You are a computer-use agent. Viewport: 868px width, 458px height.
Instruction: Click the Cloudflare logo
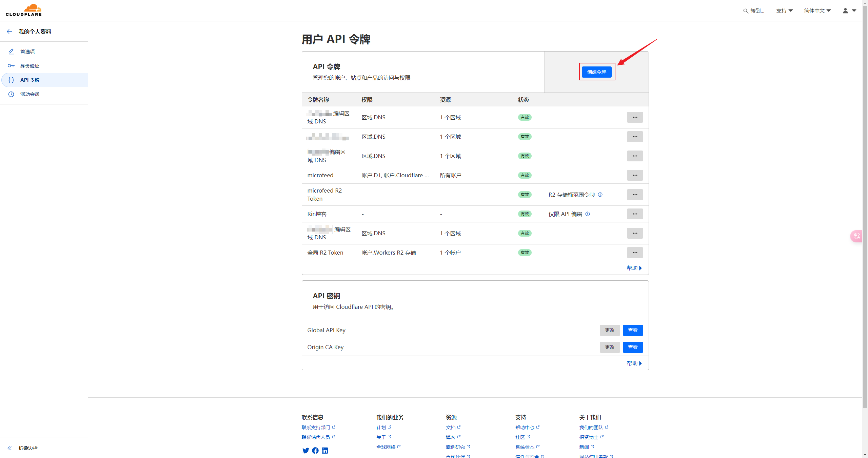point(24,10)
